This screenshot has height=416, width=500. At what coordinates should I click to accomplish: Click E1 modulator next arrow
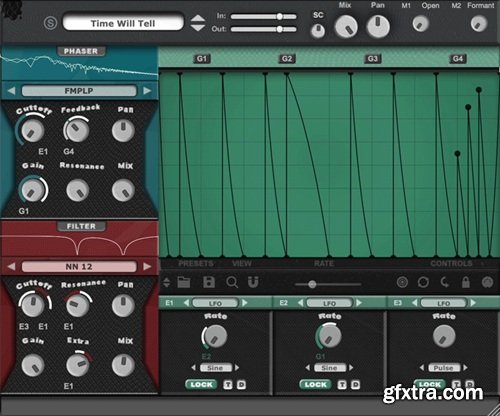pyautogui.click(x=245, y=303)
